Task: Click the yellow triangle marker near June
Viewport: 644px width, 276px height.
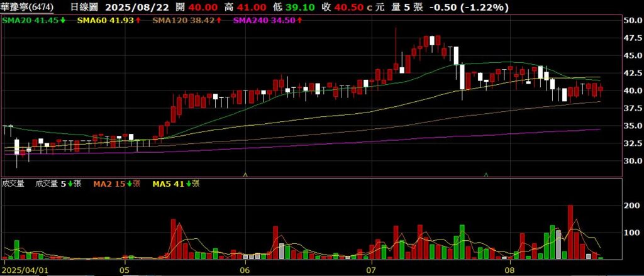Action: coord(245,174)
